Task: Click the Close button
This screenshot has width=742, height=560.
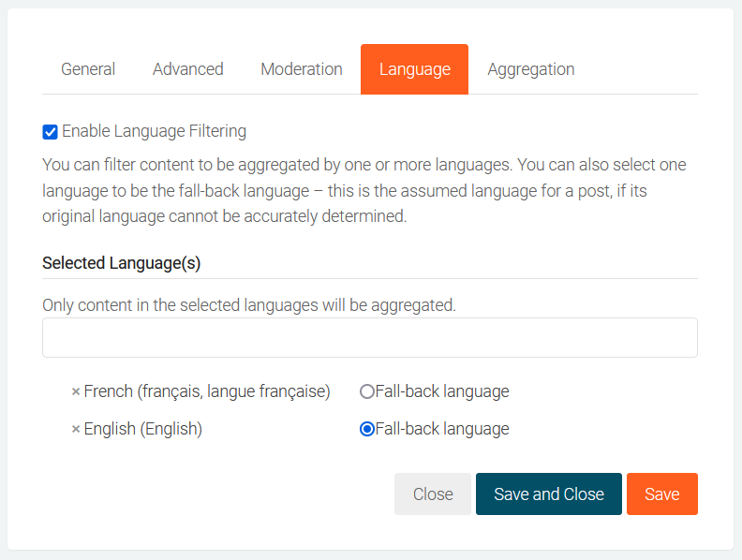Action: [x=433, y=494]
